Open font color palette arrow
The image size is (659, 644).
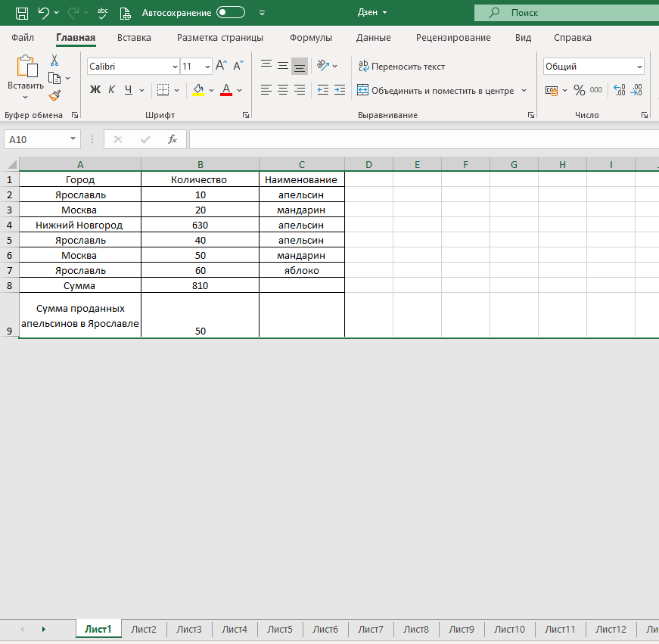240,90
